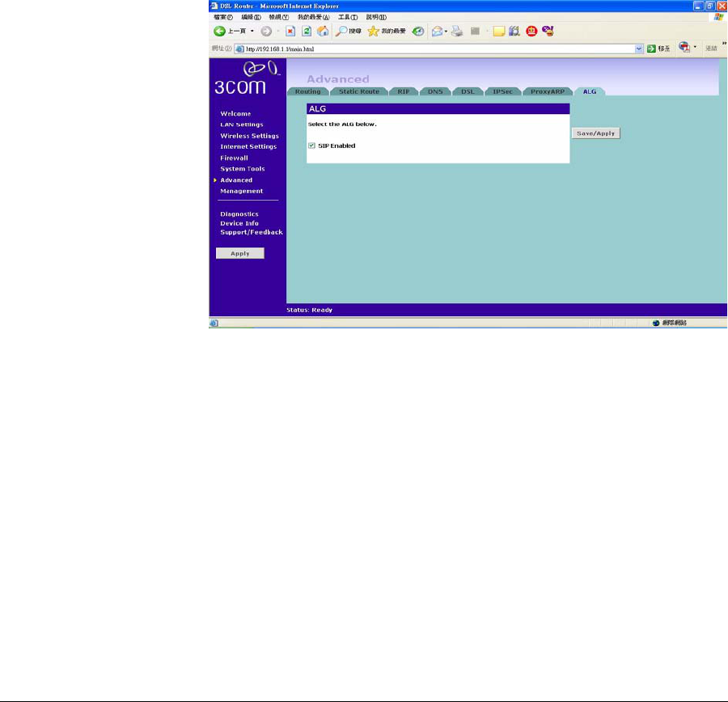Select the ALG tab
This screenshot has height=702, width=728.
tap(590, 91)
